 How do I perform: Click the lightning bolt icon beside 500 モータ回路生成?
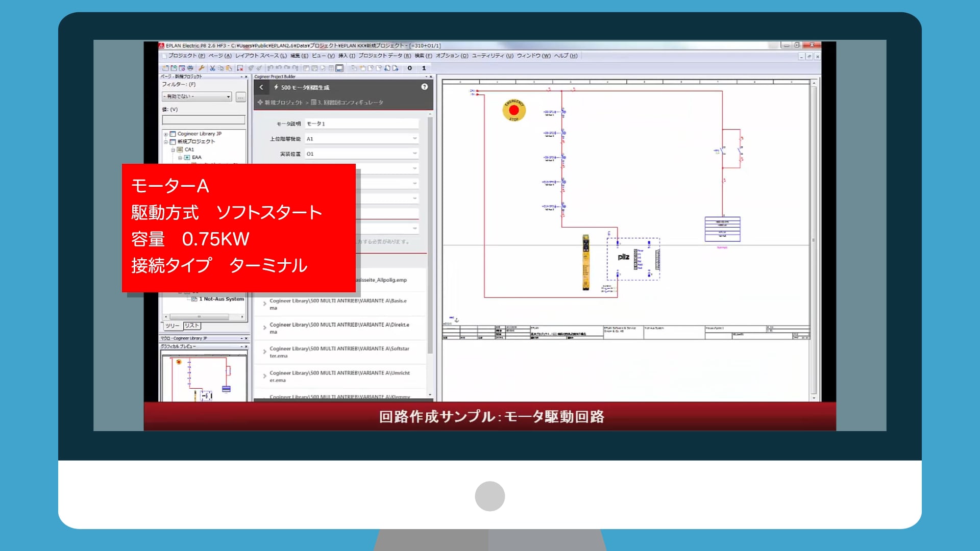276,87
